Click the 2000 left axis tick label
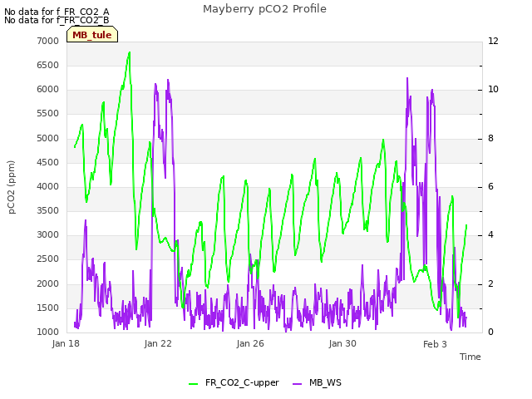This screenshot has height=399, width=532. (48, 284)
